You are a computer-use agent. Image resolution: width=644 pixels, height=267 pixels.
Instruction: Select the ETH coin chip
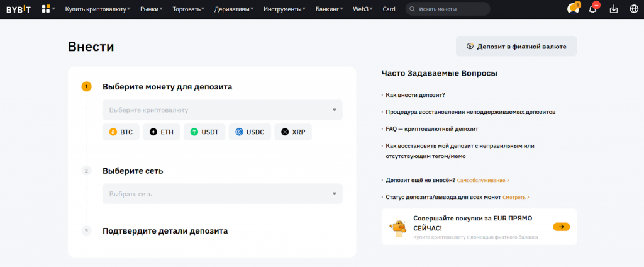click(x=162, y=132)
